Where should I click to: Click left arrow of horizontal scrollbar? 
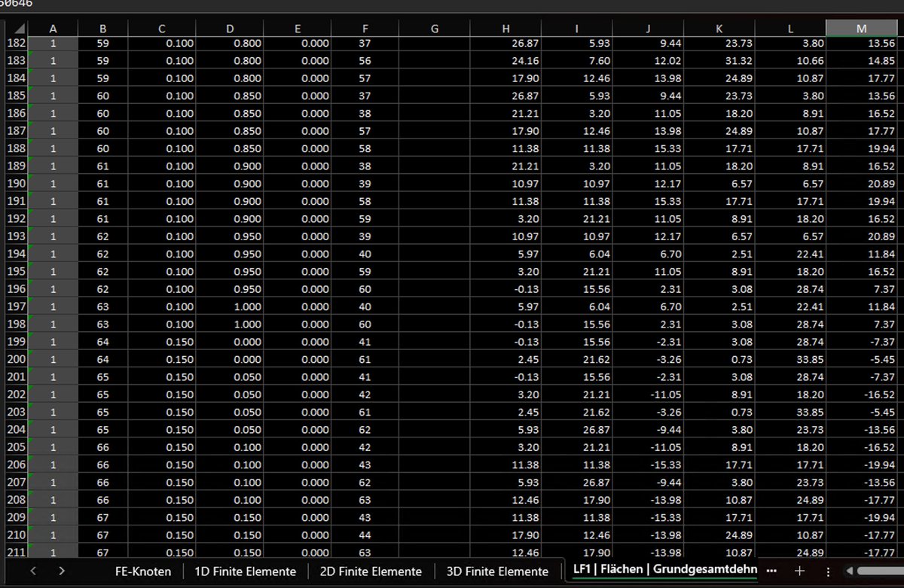850,571
